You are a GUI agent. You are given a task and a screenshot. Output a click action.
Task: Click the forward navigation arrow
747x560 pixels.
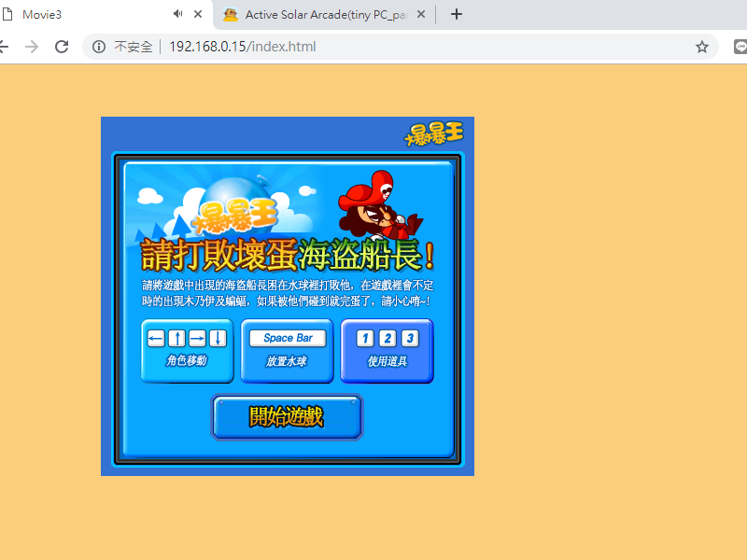(30, 44)
